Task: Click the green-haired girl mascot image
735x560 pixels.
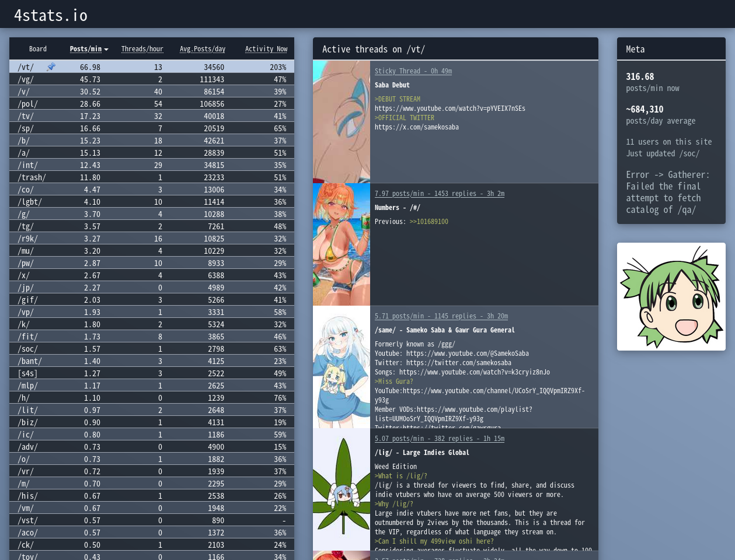Action: (671, 296)
